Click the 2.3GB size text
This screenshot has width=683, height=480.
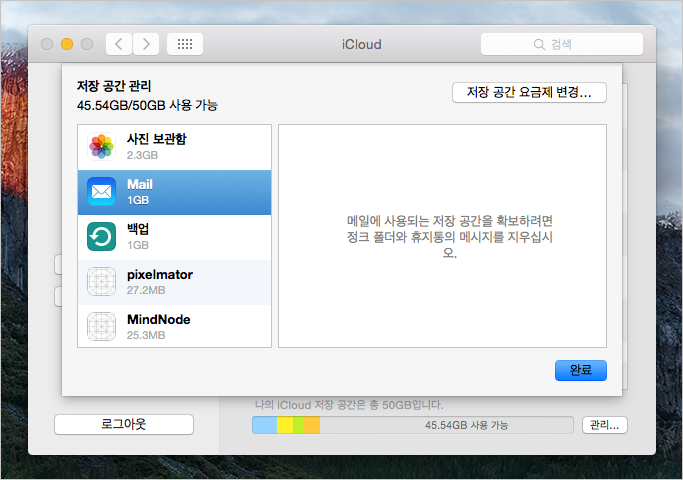tap(142, 155)
